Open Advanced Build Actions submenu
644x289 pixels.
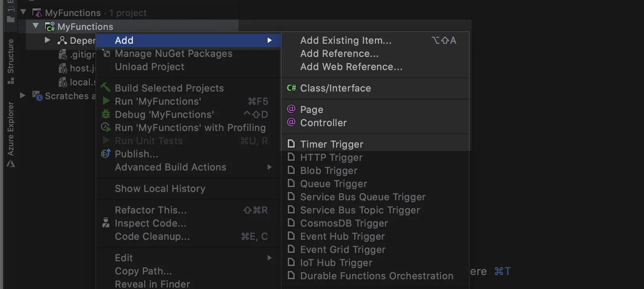[x=188, y=167]
